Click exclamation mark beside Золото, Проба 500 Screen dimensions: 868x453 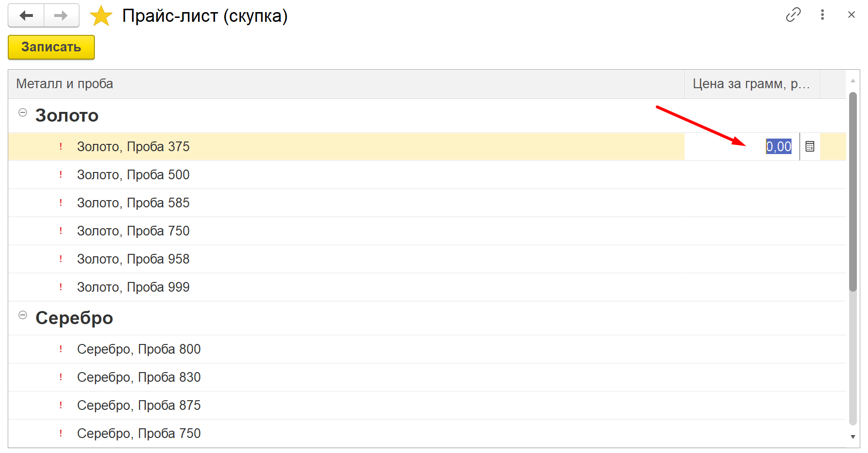click(61, 174)
